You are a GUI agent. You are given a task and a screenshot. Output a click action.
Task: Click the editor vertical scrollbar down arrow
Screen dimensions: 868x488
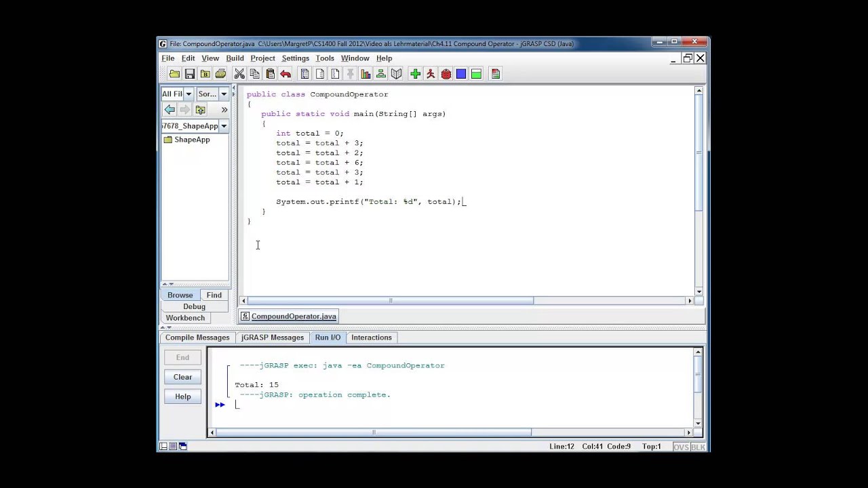699,292
